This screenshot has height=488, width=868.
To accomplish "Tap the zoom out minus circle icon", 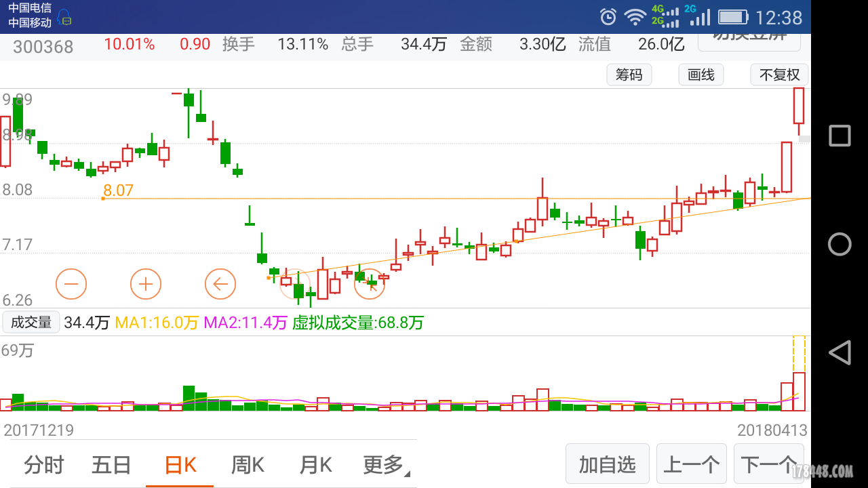I will point(71,283).
